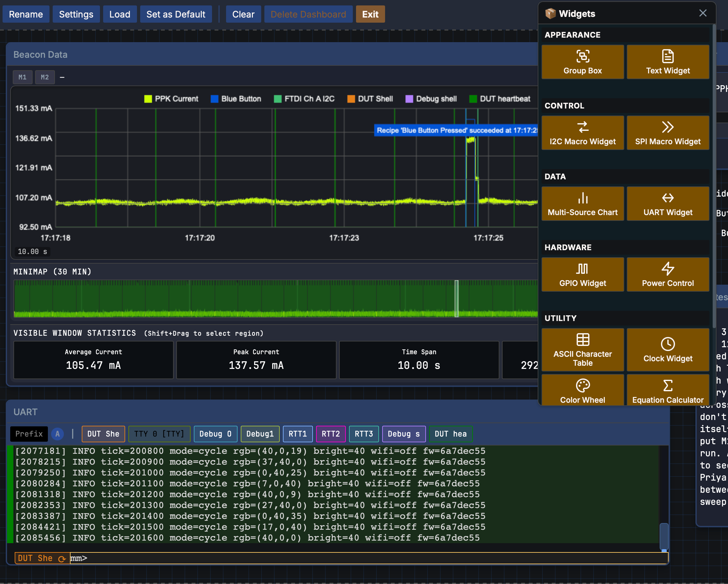
Task: Add a Power Control widget
Action: [668, 274]
